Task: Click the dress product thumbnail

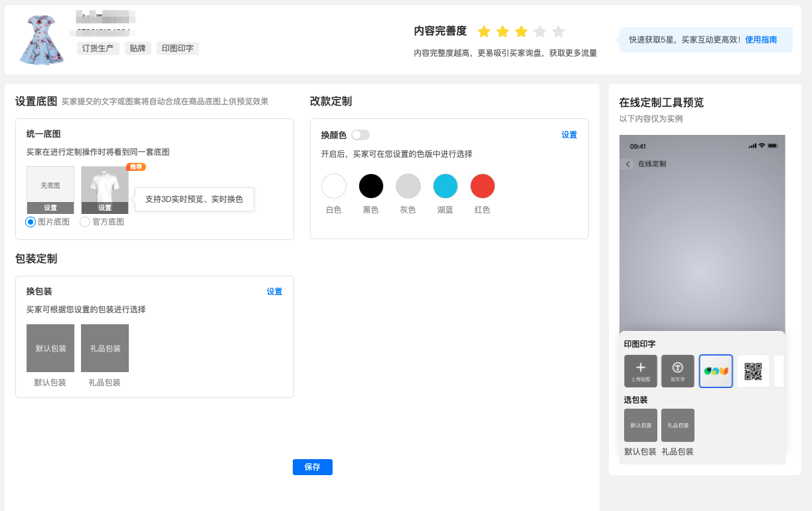Action: [x=42, y=40]
